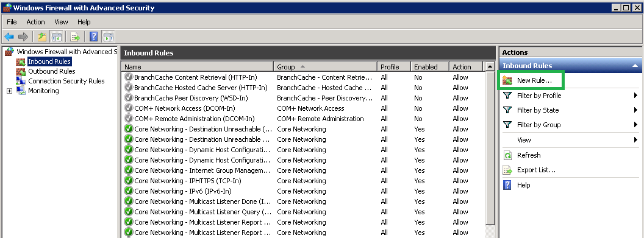644x238 pixels.
Task: Sort by the Enabled column header
Action: tap(429, 67)
